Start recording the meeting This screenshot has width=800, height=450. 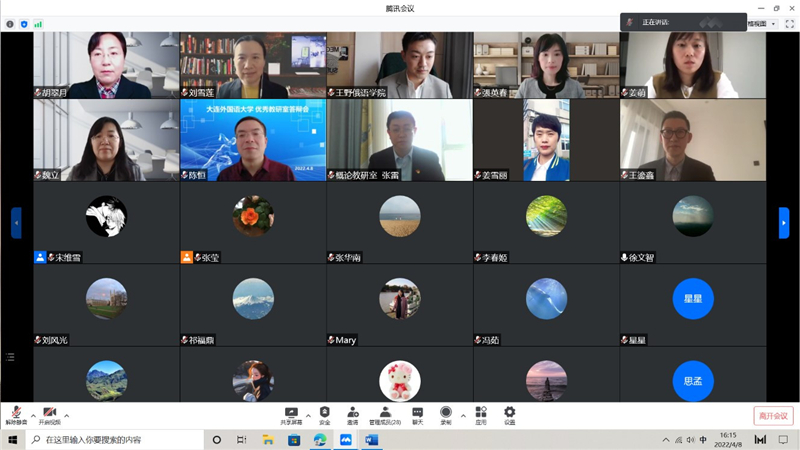coord(446,414)
